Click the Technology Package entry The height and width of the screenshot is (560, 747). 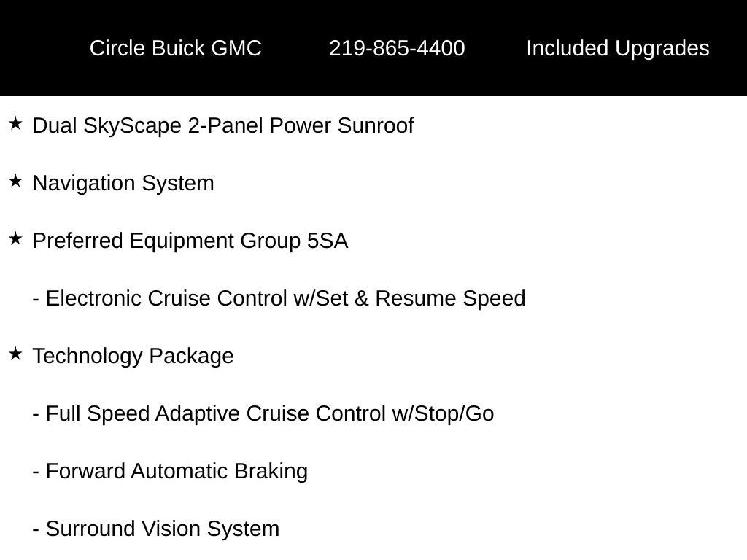point(133,356)
